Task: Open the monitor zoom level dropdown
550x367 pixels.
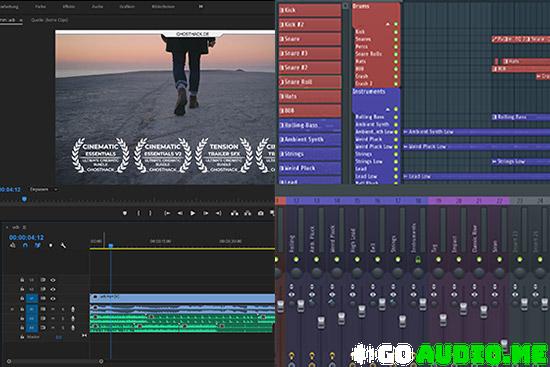Action: 43,189
